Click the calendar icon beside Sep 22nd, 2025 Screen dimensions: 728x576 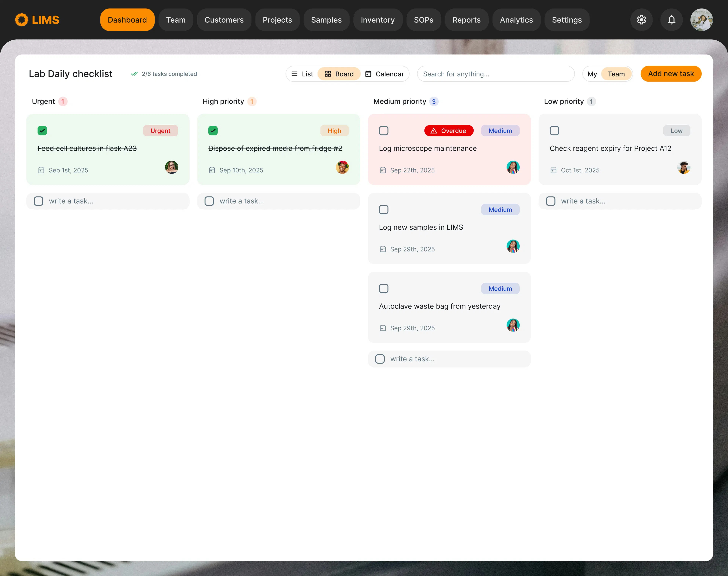[x=383, y=170]
